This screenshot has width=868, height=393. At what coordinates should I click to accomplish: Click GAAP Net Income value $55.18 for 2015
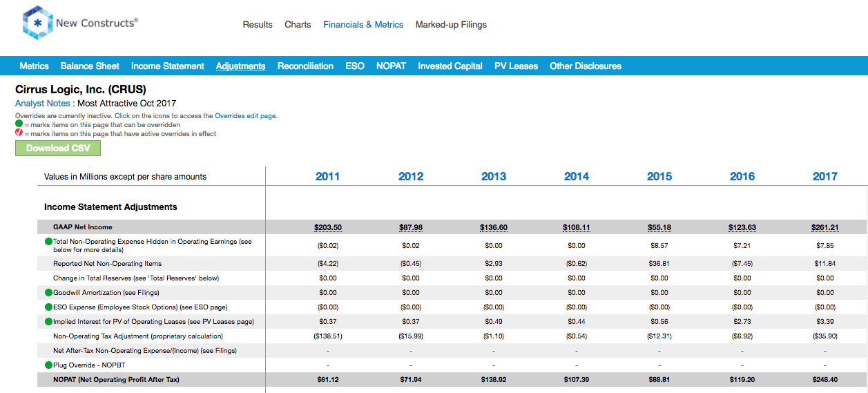pos(659,227)
